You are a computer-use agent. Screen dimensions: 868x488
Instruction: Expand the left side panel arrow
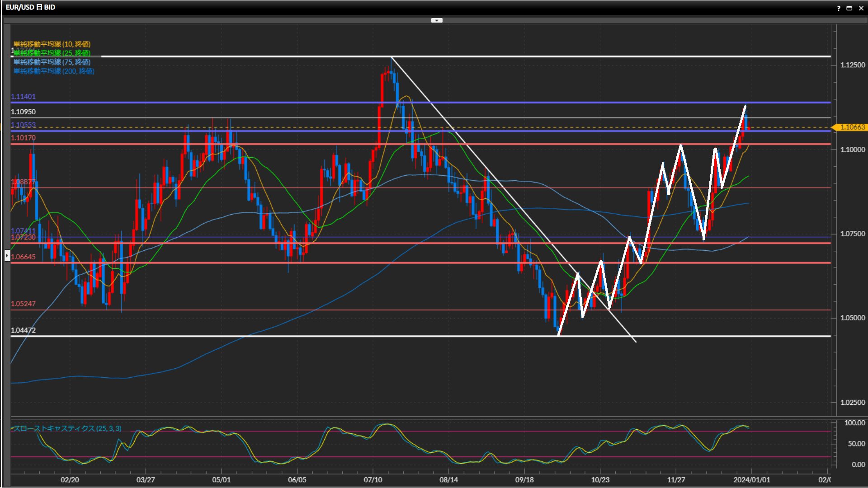pos(7,256)
